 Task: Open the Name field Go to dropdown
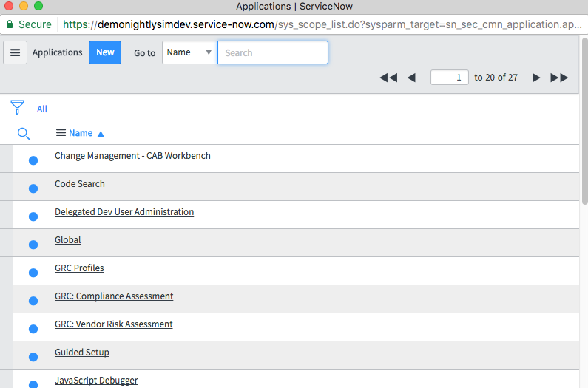pos(190,52)
